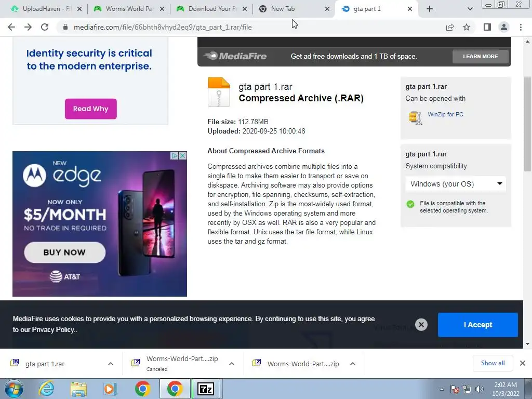This screenshot has width=532, height=399.
Task: Dismiss cookie banner with the round X
Action: (x=421, y=325)
